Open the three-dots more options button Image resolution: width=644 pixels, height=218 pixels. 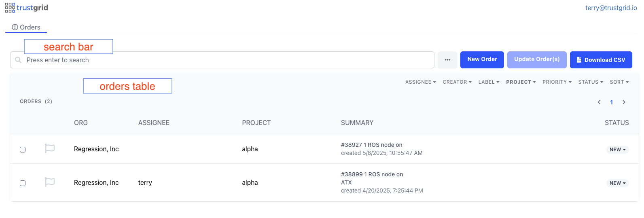click(447, 60)
